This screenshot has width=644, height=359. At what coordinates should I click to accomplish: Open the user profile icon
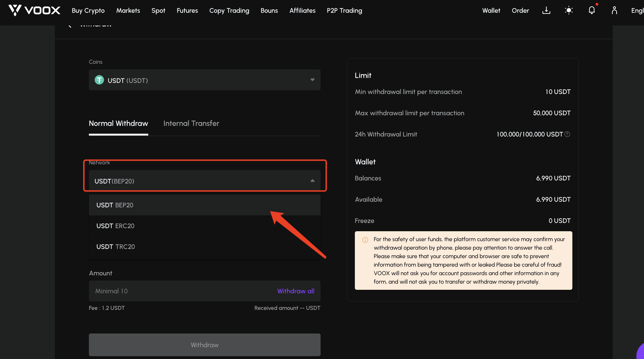pos(614,10)
